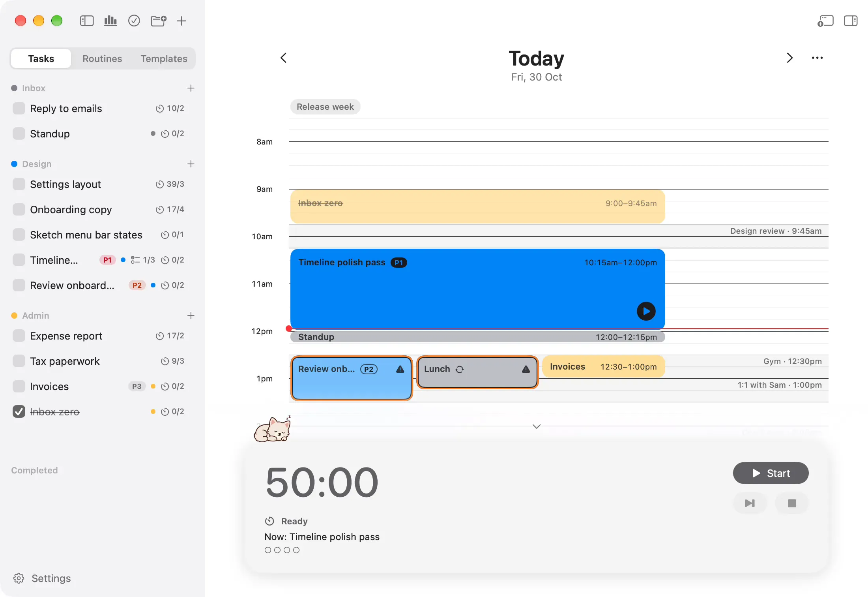
Task: Switch to the Routines tab
Action: (x=102, y=58)
